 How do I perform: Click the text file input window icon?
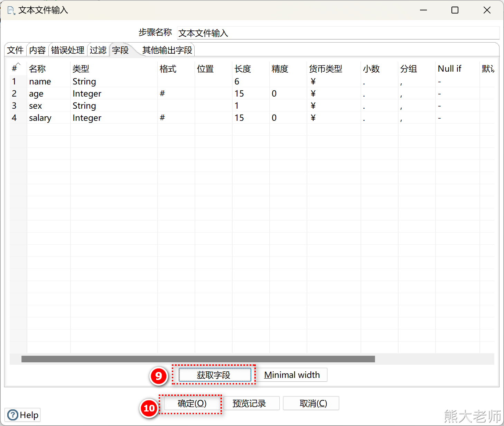(11, 10)
